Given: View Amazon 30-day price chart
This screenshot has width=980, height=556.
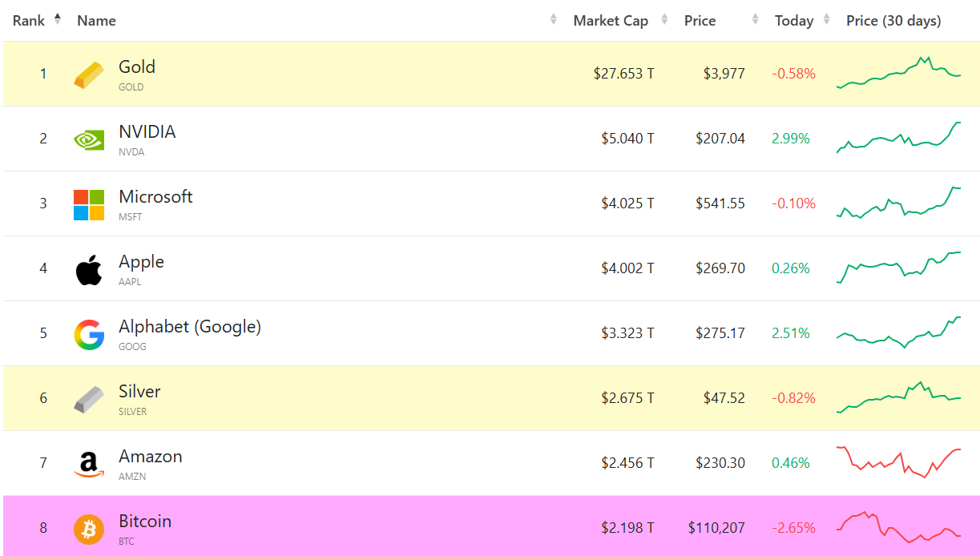Looking at the screenshot, I should (x=898, y=462).
